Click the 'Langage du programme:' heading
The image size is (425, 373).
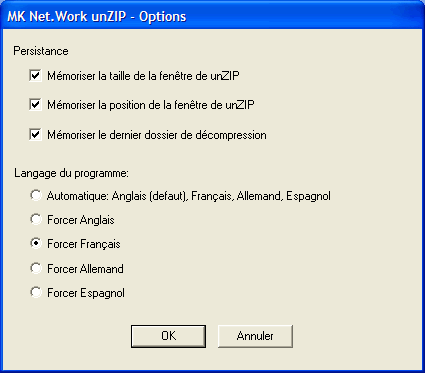coord(71,173)
